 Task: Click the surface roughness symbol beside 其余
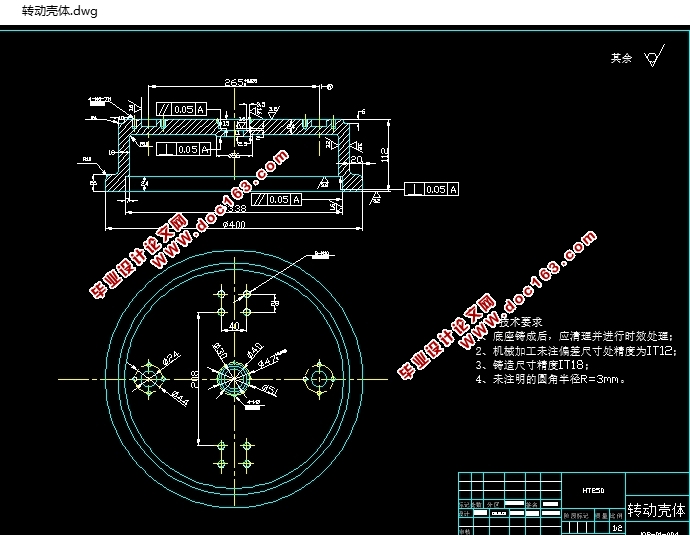tap(654, 56)
